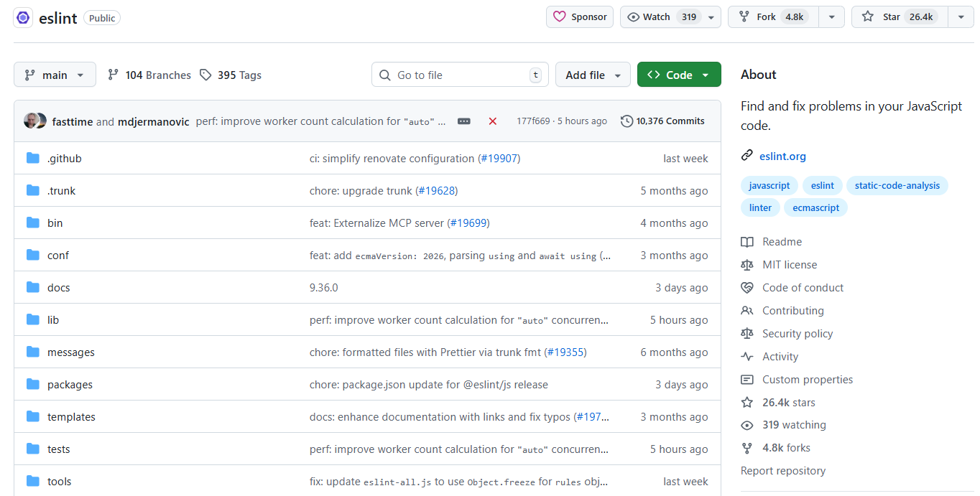This screenshot has width=980, height=496.
Task: Open the Star lists dropdown arrow
Action: [961, 17]
